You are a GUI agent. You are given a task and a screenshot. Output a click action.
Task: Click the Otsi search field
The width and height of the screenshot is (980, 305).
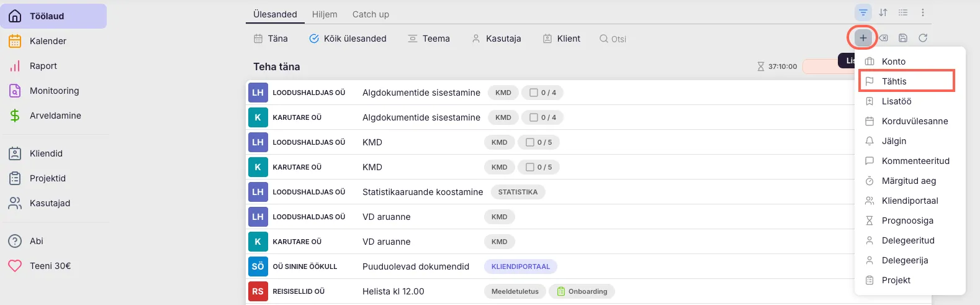tap(618, 39)
